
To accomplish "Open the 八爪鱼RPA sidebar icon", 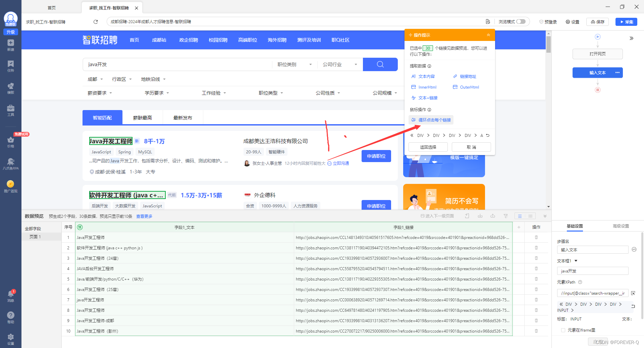I will 11,164.
